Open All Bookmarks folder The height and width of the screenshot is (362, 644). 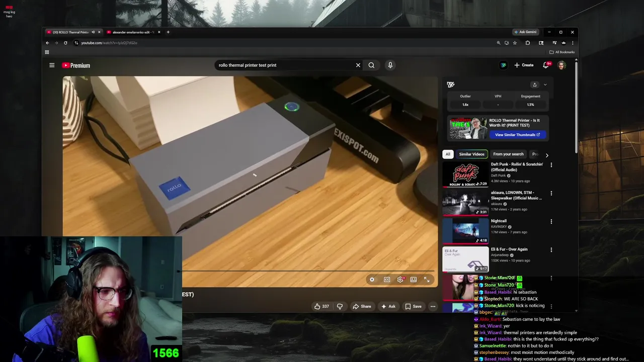pos(562,52)
